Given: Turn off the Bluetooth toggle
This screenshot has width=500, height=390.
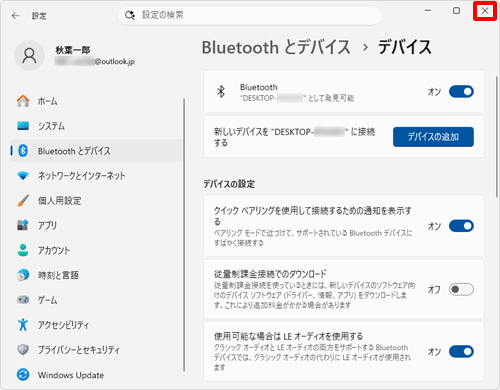Looking at the screenshot, I should click(x=461, y=91).
